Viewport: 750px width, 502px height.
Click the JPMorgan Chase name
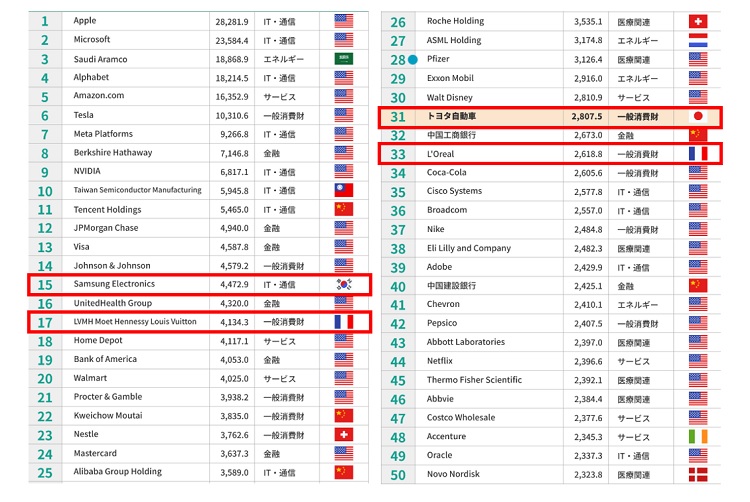click(x=106, y=228)
